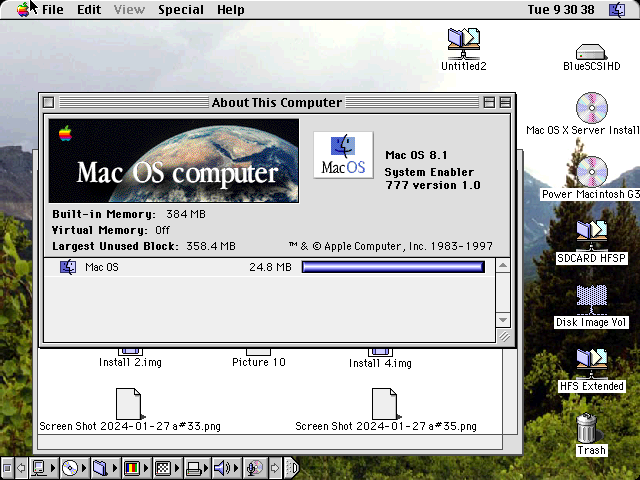Image resolution: width=640 pixels, height=480 pixels.
Task: Select the Power Macintosh G3 CD icon
Action: pos(591,171)
